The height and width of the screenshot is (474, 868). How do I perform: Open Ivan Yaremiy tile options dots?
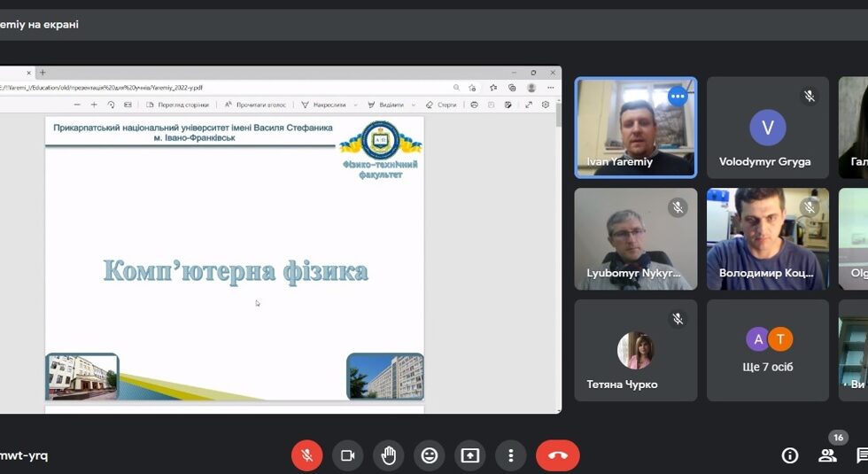[678, 97]
